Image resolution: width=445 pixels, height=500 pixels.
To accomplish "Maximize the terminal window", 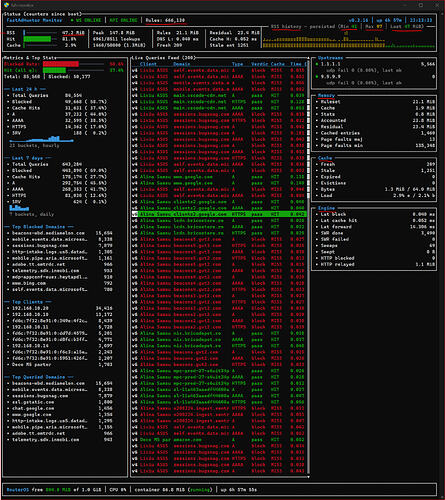I will point(421,5).
